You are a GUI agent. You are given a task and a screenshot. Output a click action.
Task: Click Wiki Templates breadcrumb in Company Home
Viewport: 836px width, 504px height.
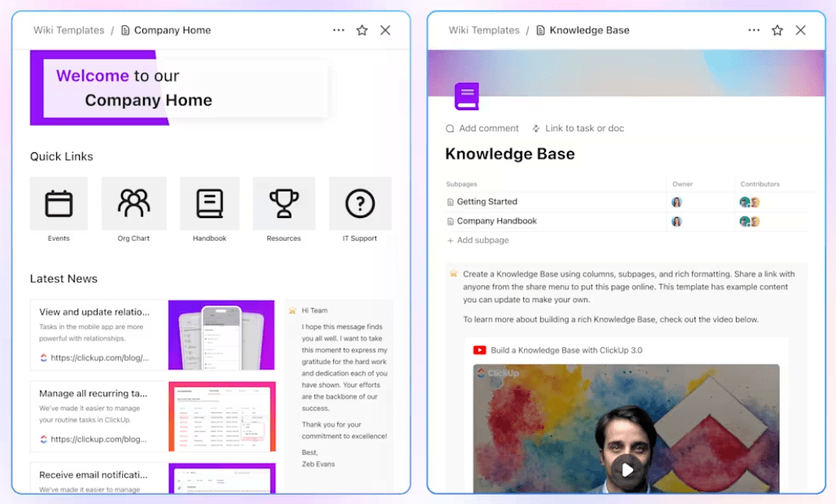(x=69, y=30)
